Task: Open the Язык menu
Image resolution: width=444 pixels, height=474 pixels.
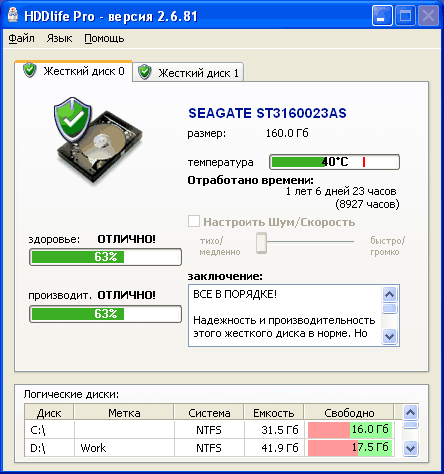Action: pyautogui.click(x=59, y=38)
